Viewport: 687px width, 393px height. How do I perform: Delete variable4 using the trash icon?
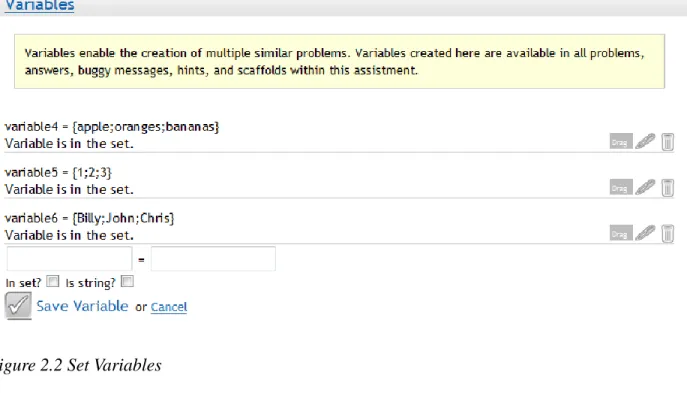pos(667,142)
